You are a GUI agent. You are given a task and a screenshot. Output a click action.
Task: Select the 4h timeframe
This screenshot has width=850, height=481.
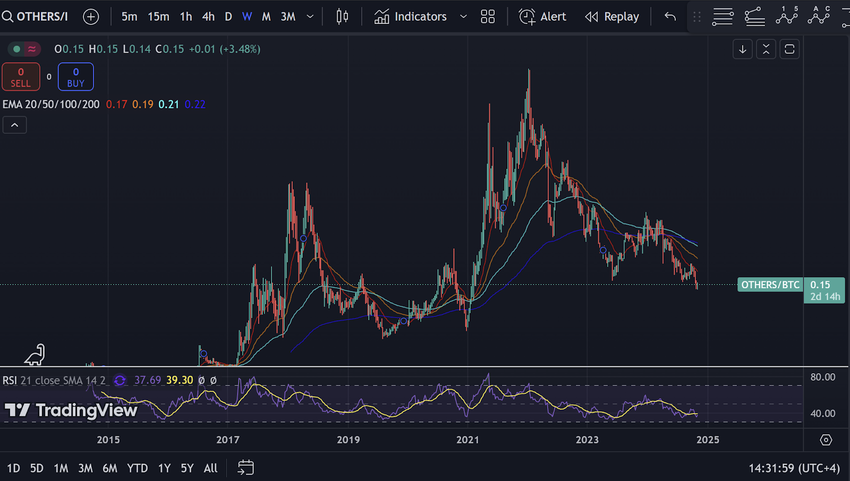coord(208,17)
